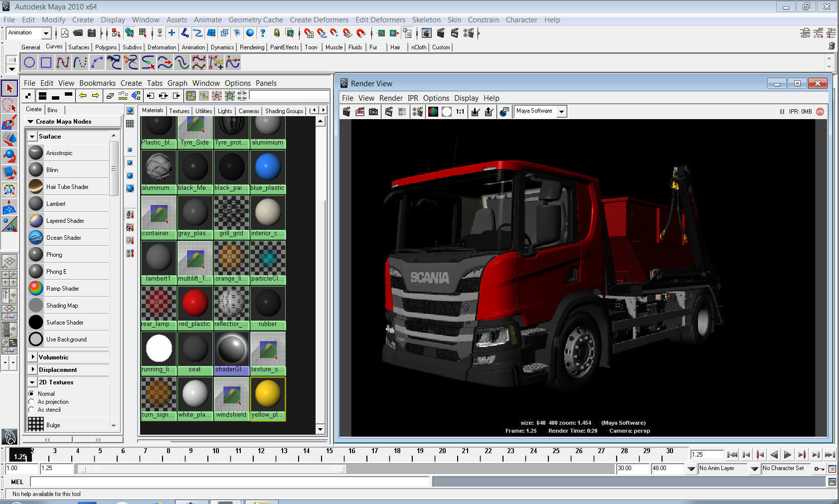Select the NURBS Square shelf icon

46,63
